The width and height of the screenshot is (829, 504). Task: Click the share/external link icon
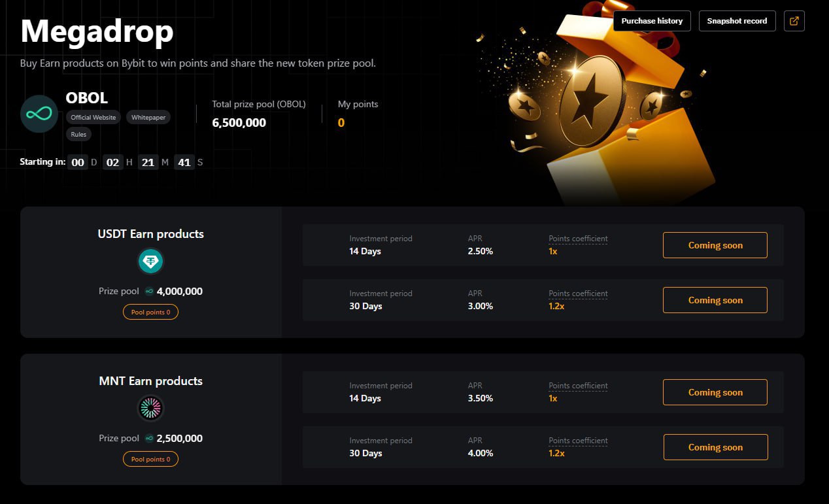coord(794,21)
